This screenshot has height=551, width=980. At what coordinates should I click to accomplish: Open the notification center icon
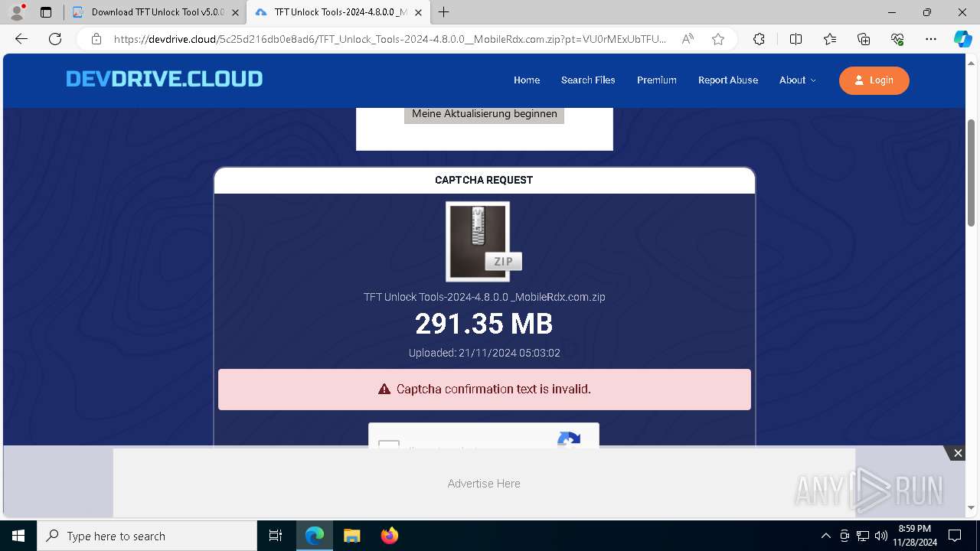coord(955,536)
